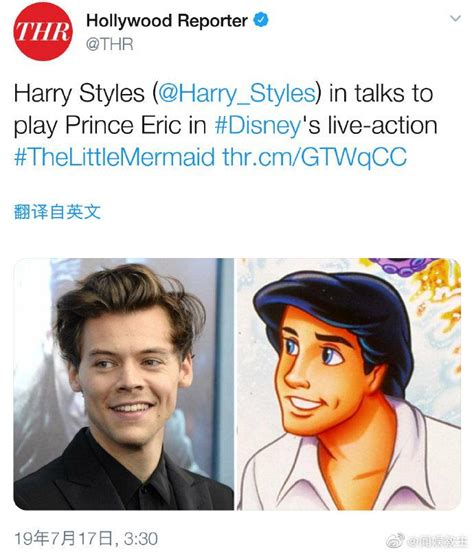Screen dimensions: 474x554
Task: Tap the 翻译自英文 translate link
Action: pyautogui.click(x=57, y=212)
